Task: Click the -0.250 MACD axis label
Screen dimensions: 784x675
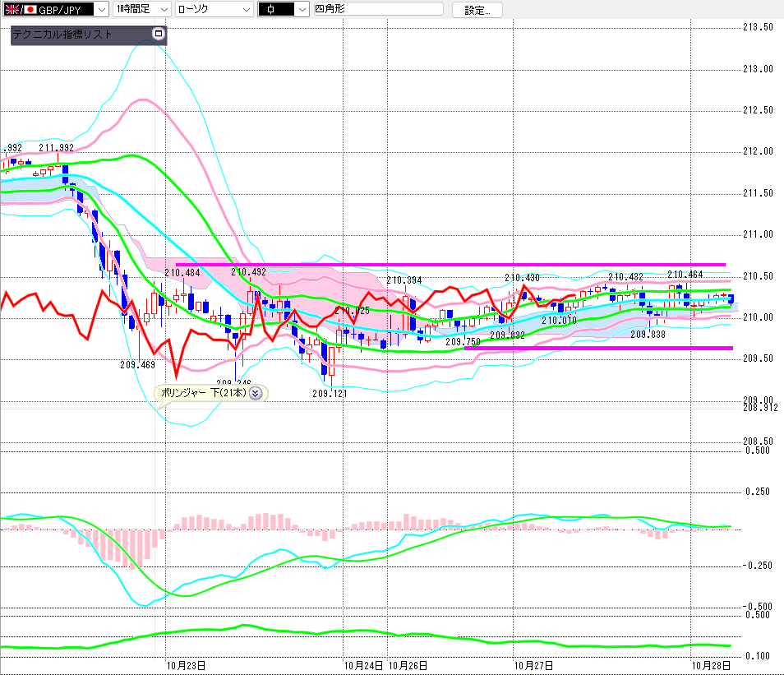Action: pos(758,566)
